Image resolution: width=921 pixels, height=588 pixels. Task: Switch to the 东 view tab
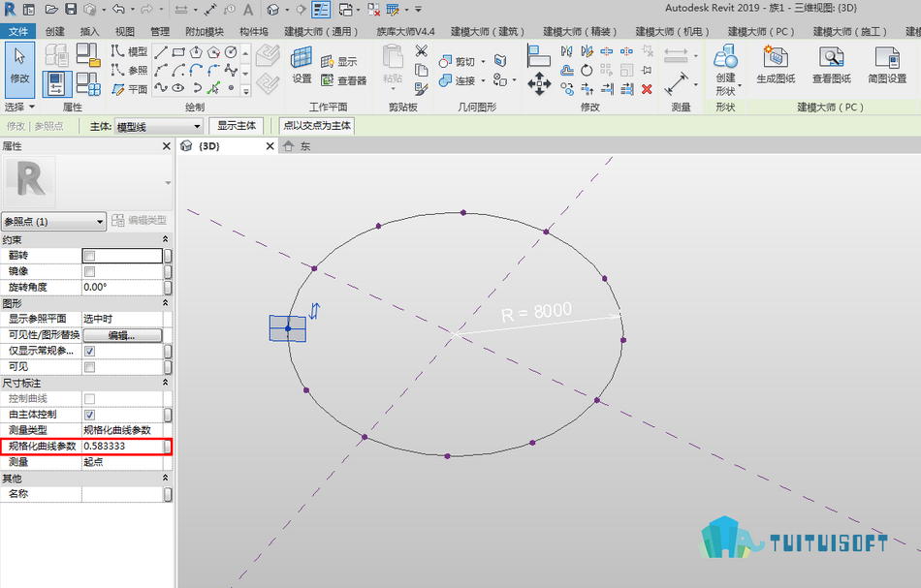coord(298,146)
